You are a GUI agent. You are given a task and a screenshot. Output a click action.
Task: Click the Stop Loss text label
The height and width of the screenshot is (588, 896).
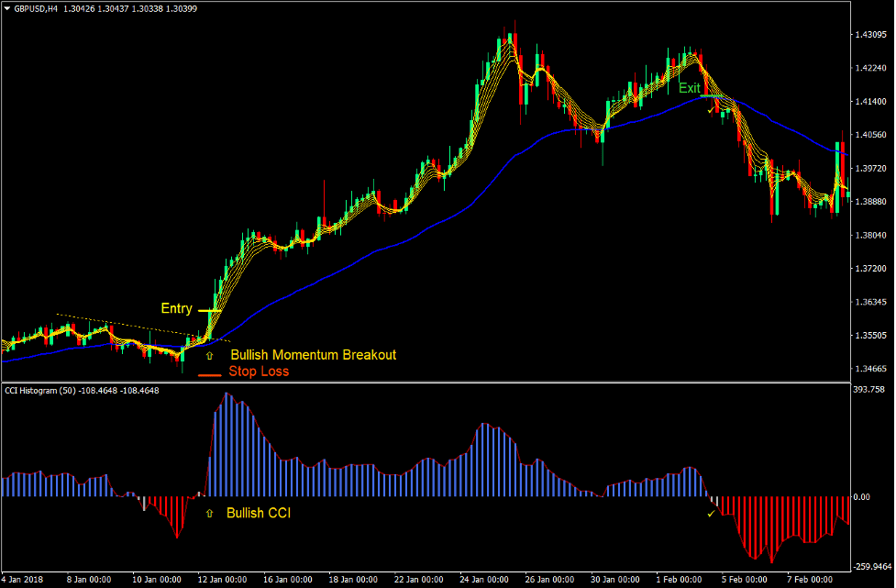pyautogui.click(x=259, y=371)
